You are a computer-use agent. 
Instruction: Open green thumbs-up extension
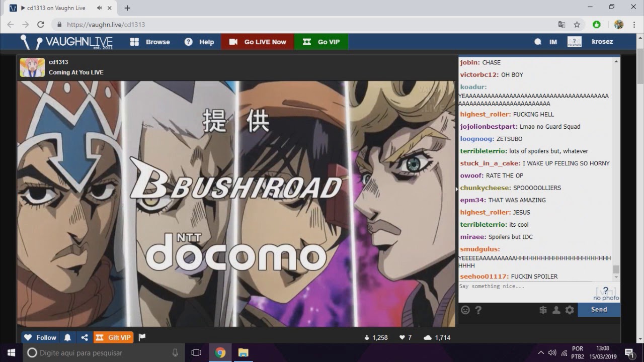pos(597,25)
